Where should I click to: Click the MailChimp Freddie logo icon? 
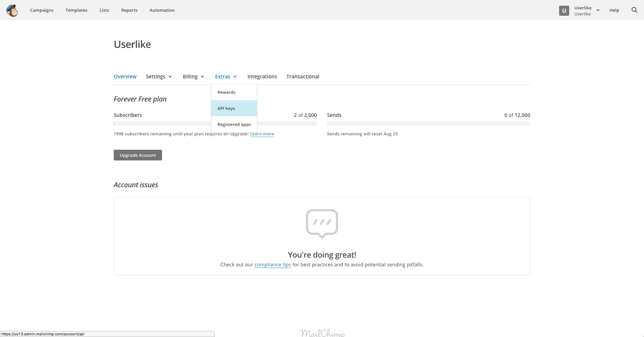tap(12, 10)
